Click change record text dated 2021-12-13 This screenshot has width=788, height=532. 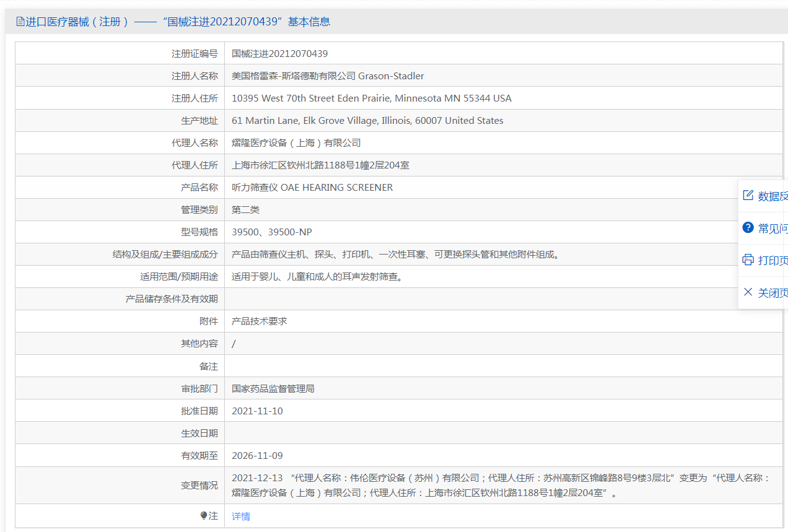coord(501,486)
